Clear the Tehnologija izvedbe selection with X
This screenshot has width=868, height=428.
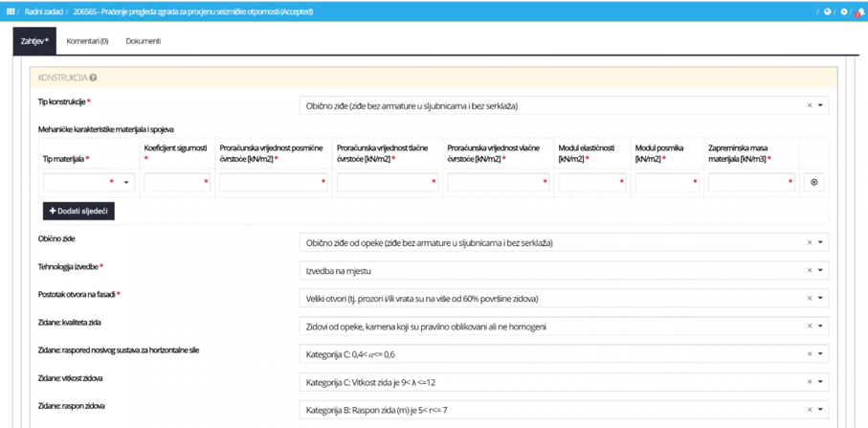click(x=810, y=270)
